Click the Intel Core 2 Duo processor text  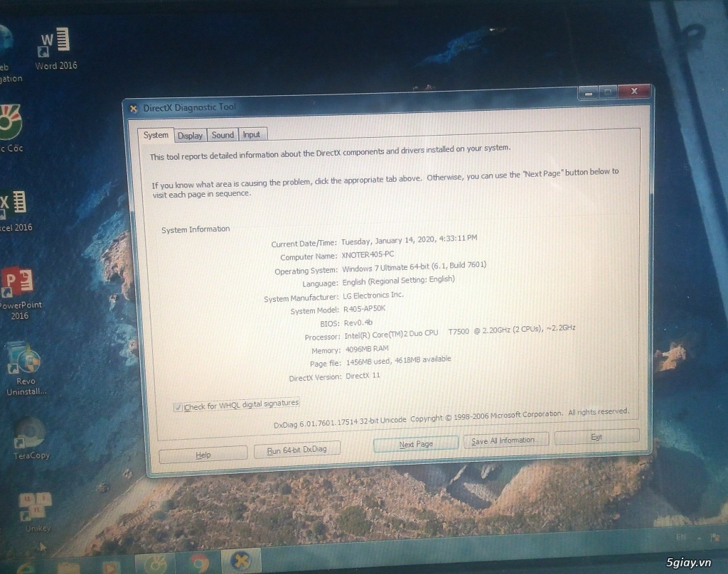coord(460,331)
